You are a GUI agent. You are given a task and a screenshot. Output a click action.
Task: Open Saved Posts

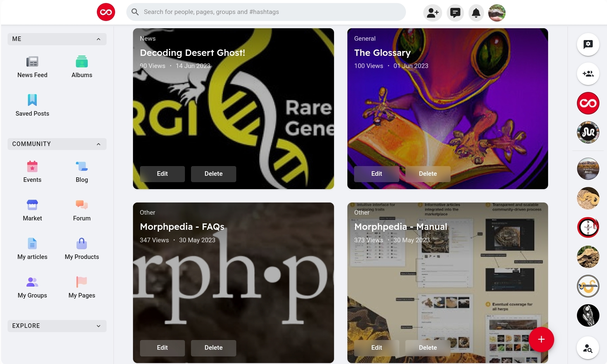32,105
